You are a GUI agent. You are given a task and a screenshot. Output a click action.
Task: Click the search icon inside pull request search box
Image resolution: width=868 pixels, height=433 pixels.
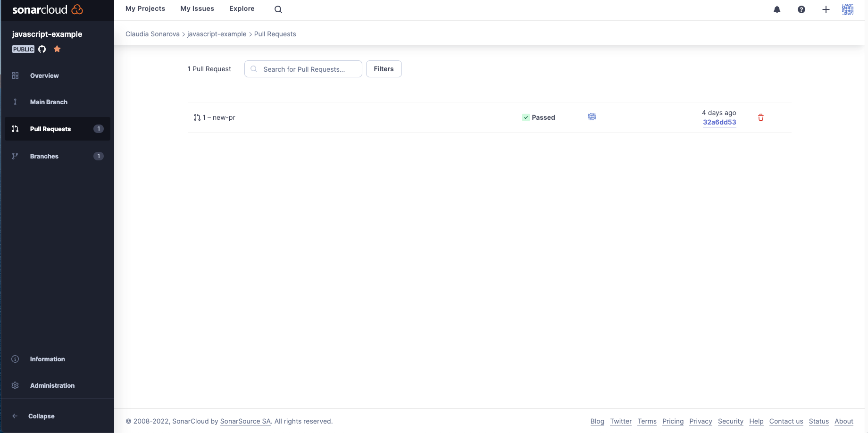254,69
